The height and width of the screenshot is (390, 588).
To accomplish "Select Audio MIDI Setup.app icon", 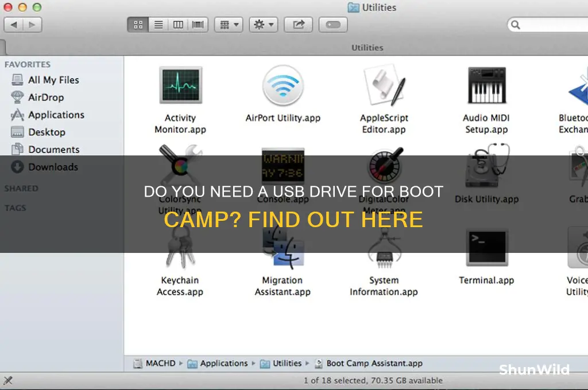I will tap(487, 85).
